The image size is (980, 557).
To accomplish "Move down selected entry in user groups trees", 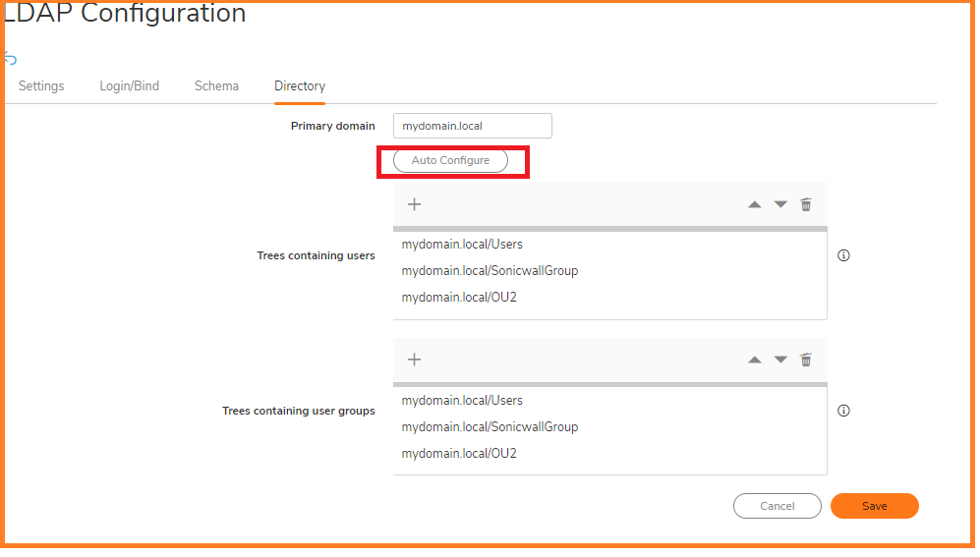I will [x=780, y=360].
